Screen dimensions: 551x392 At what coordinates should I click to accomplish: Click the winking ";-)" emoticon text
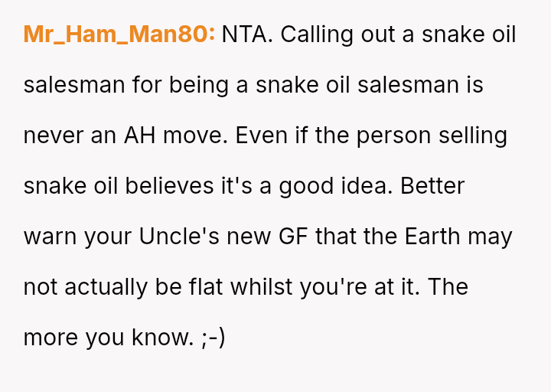(x=214, y=338)
